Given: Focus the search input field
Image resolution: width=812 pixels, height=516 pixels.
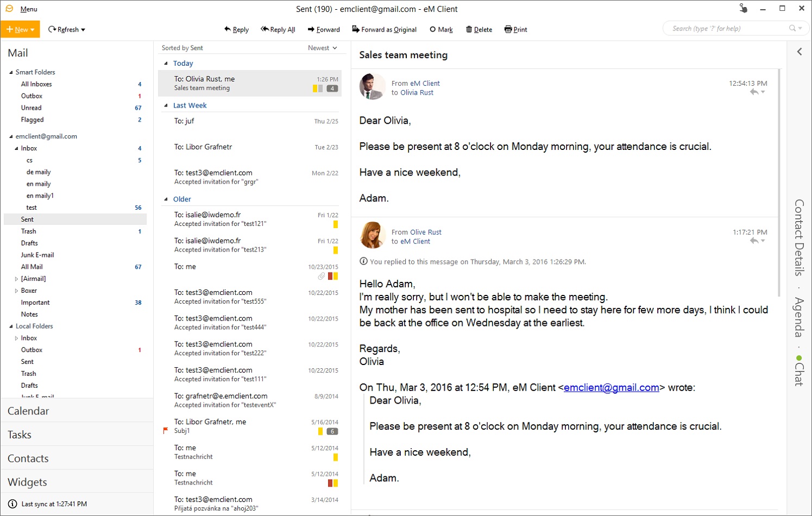Looking at the screenshot, I should pos(728,29).
